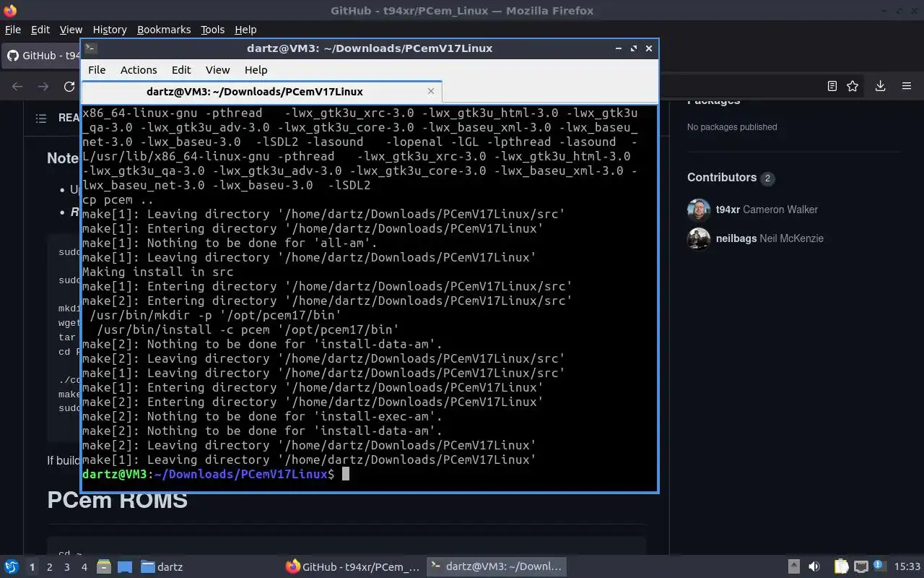The image size is (924, 578).
Task: Open the README outline list icon
Action: [41, 118]
